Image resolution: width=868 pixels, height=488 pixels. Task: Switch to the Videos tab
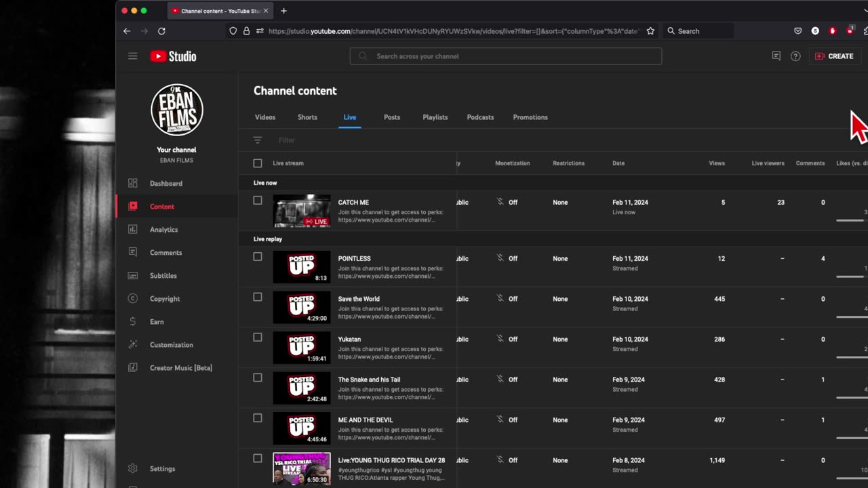[265, 117]
